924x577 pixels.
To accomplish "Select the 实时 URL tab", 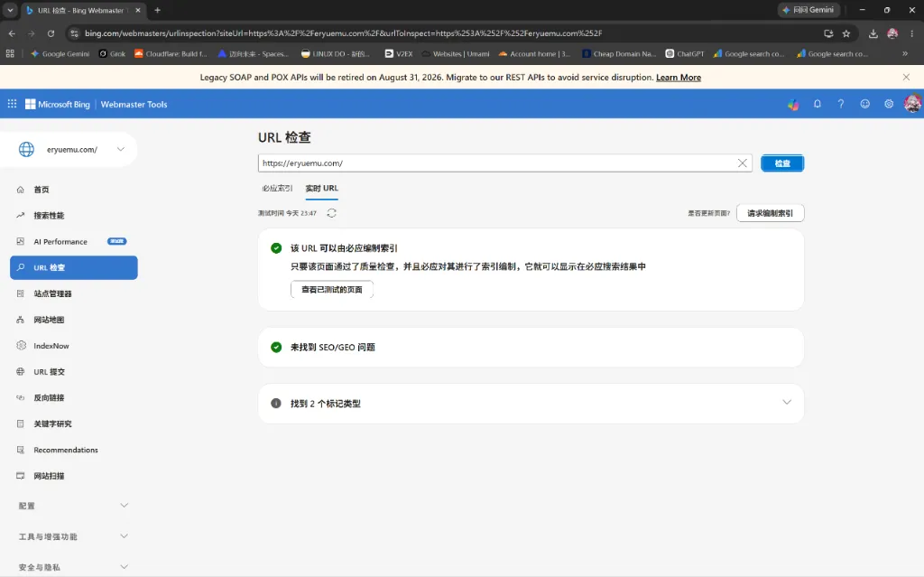I will pos(322,188).
